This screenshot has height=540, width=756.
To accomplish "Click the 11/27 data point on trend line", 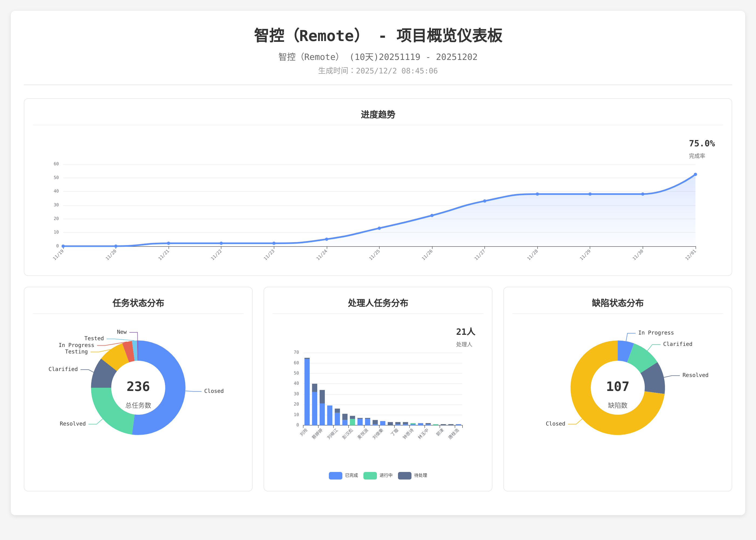I will point(484,201).
